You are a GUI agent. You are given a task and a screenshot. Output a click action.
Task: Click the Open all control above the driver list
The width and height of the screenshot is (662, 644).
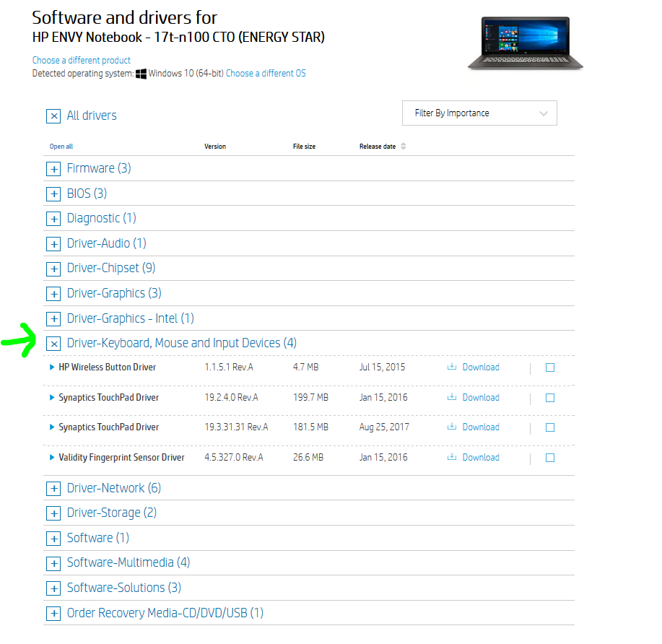(x=61, y=146)
